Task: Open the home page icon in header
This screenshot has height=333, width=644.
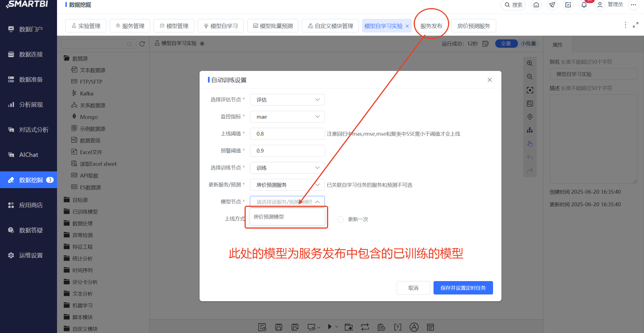Action: (536, 5)
